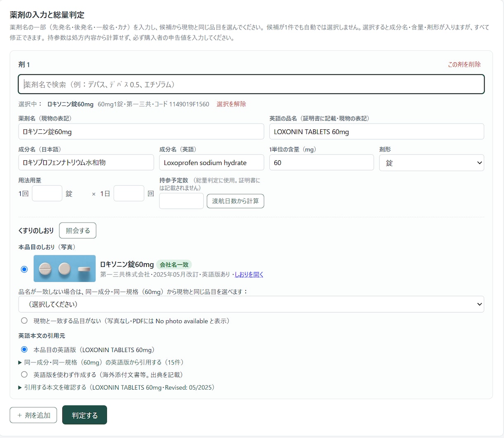Screen dimensions: 504x438
Task: Click the ロキソニン錠 tablet photo thumbnail
Action: coord(64,269)
